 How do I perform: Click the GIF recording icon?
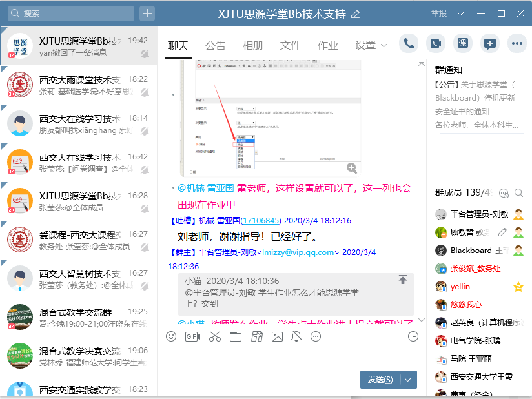(x=192, y=336)
